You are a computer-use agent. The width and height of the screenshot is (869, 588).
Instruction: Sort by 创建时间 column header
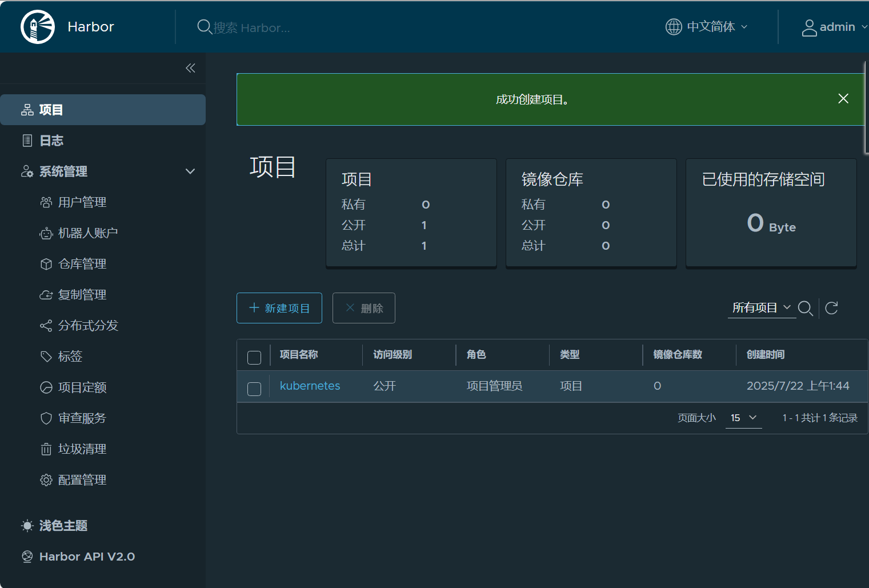(766, 354)
